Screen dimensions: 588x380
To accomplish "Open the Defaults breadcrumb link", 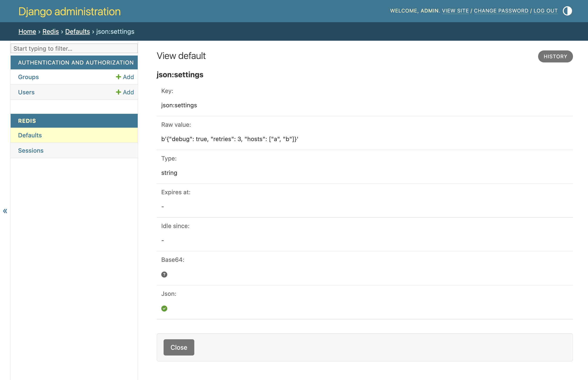I will [x=77, y=31].
